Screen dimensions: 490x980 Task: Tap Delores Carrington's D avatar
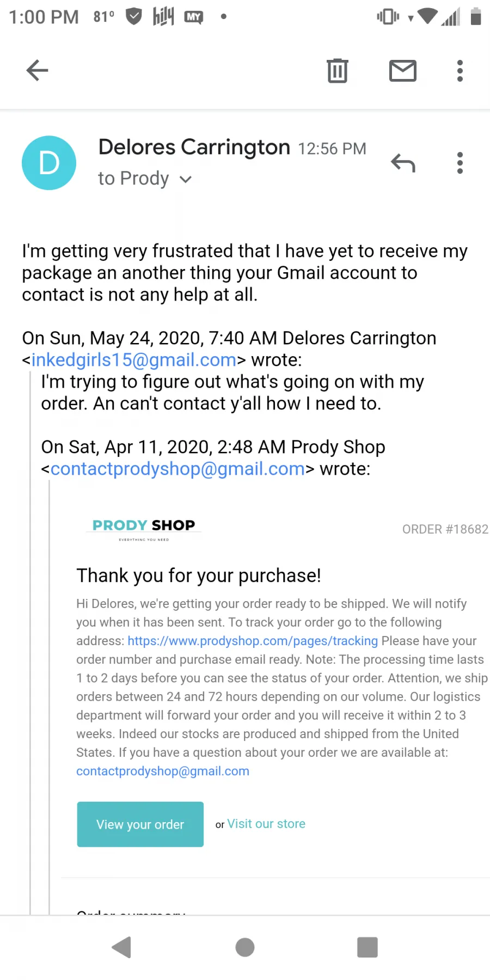point(49,163)
